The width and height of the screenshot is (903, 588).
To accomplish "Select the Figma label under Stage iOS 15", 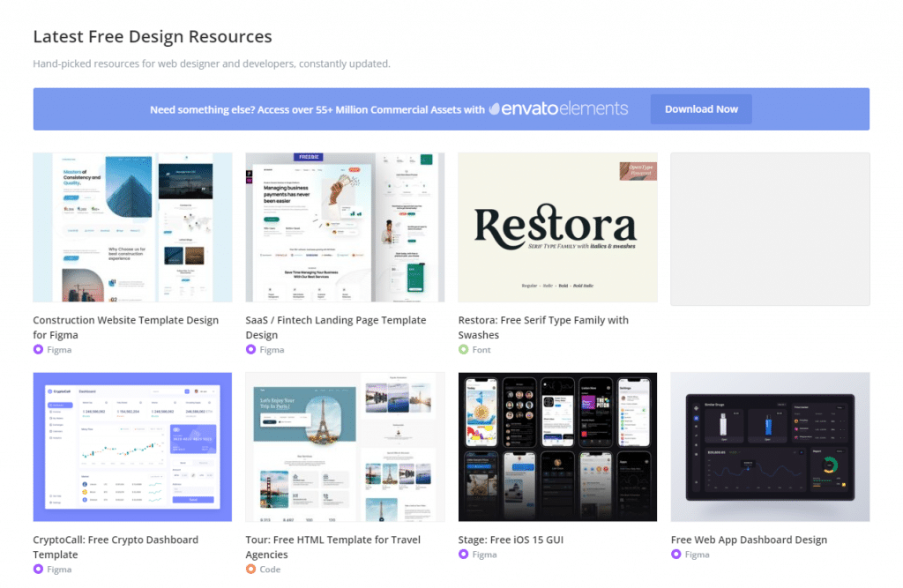I will tap(484, 555).
